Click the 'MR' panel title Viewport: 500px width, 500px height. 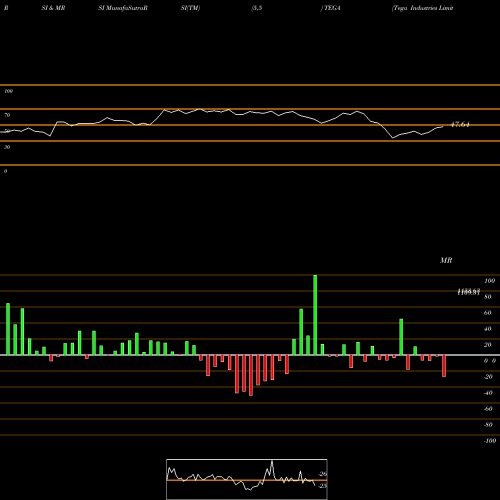pyautogui.click(x=446, y=260)
